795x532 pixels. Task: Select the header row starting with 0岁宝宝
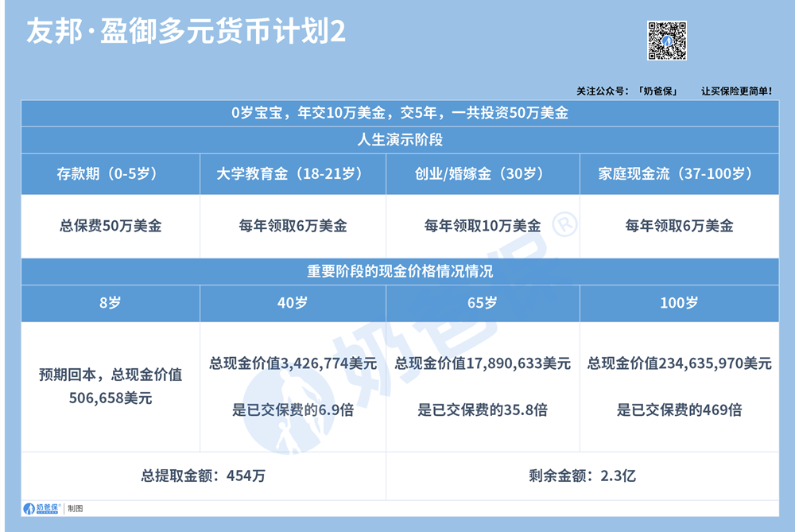pos(400,113)
